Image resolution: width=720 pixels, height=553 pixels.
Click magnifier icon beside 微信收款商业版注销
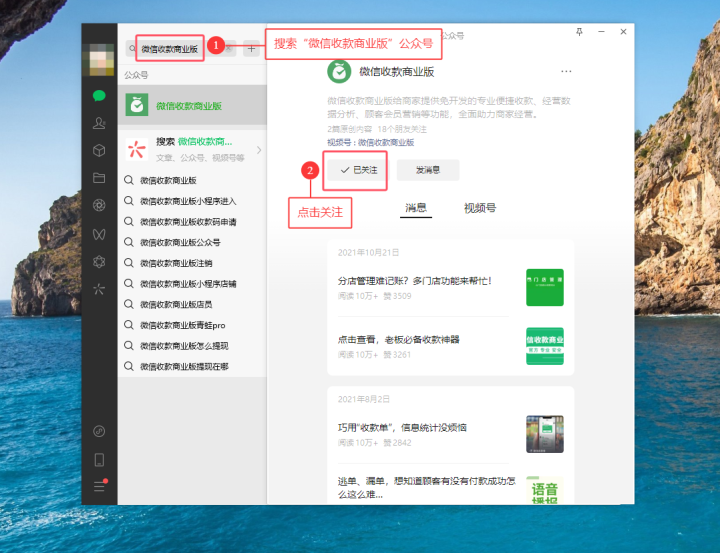click(x=129, y=263)
